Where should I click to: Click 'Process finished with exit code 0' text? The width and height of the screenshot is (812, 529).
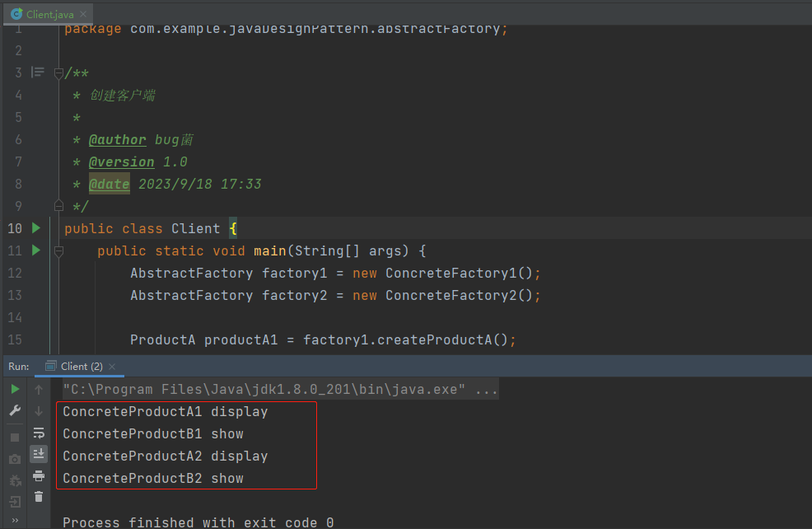(x=198, y=522)
